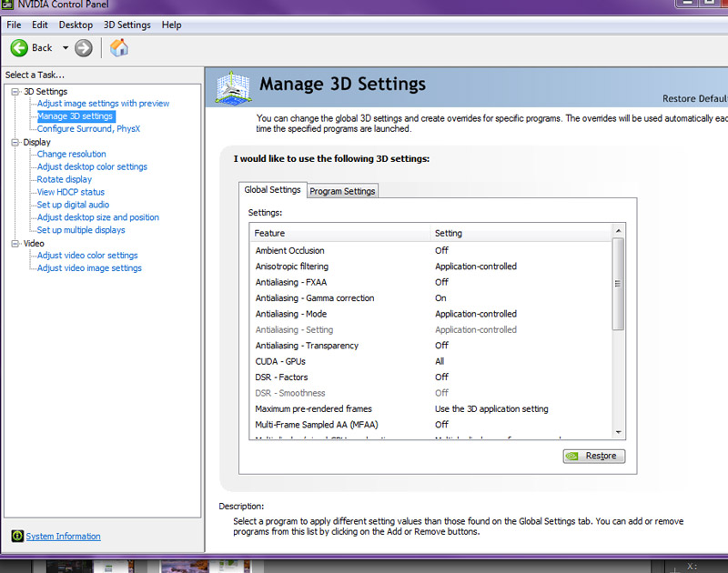This screenshot has height=573, width=728.
Task: Open Adjust desktop color settings
Action: click(92, 166)
